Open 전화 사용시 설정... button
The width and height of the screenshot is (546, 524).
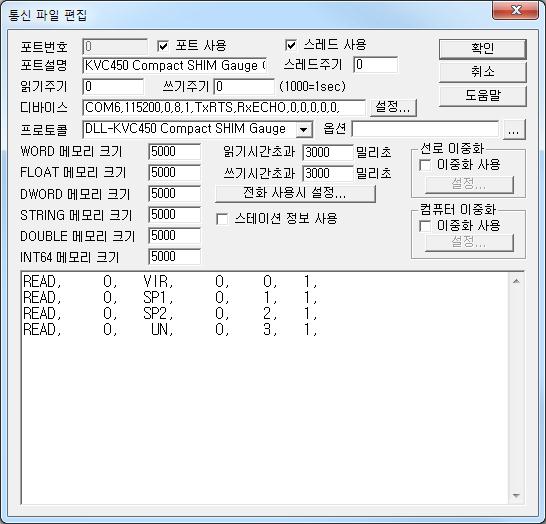295,193
